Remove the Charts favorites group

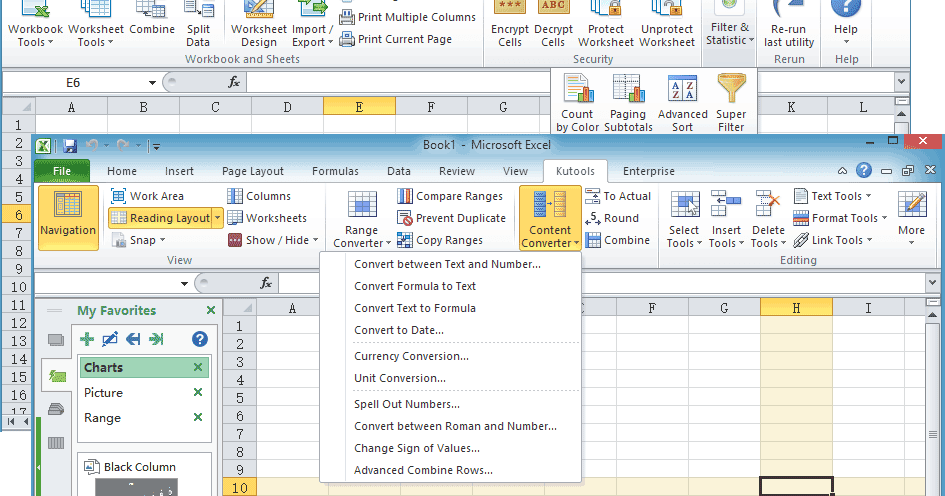click(x=198, y=367)
